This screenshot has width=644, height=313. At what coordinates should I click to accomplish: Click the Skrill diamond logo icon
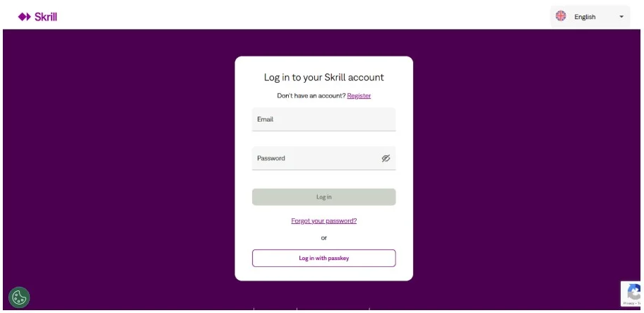[24, 17]
